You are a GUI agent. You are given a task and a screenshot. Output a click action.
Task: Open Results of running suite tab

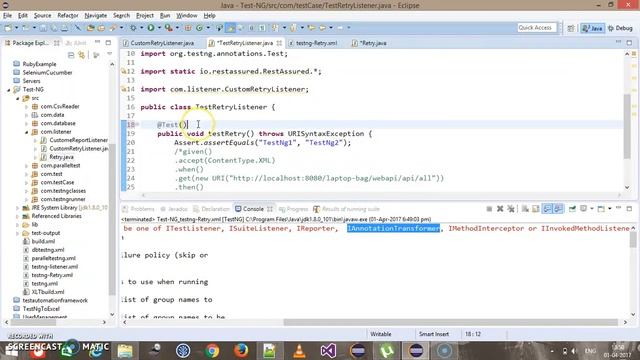click(347, 209)
